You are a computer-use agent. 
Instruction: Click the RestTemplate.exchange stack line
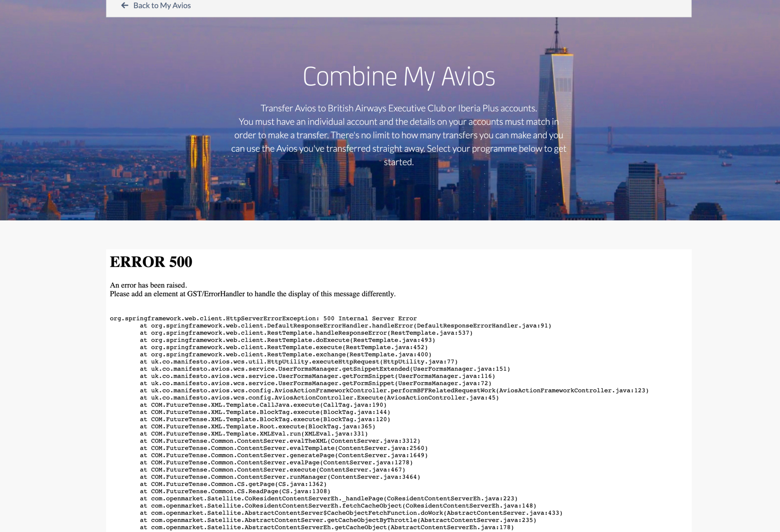pyautogui.click(x=286, y=355)
